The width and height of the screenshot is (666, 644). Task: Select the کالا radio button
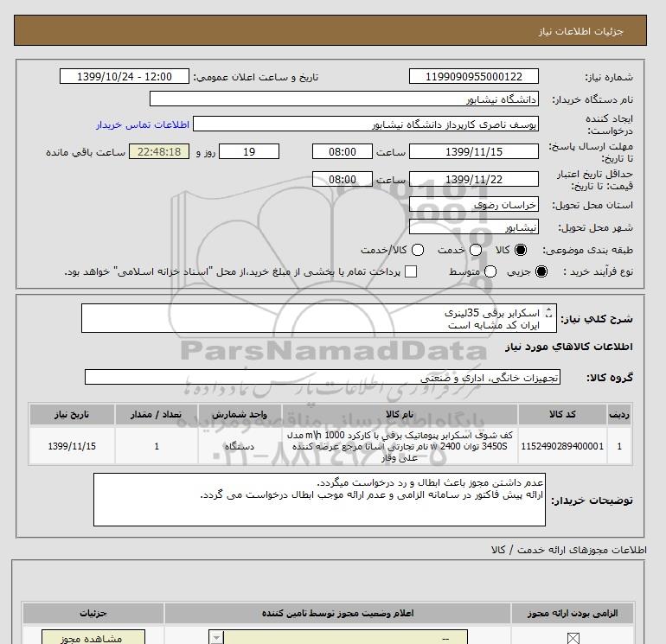tap(521, 250)
